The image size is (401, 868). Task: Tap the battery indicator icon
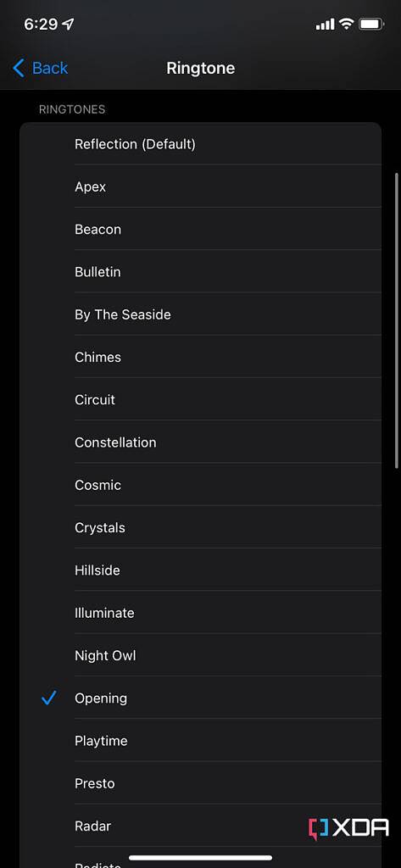click(x=371, y=24)
